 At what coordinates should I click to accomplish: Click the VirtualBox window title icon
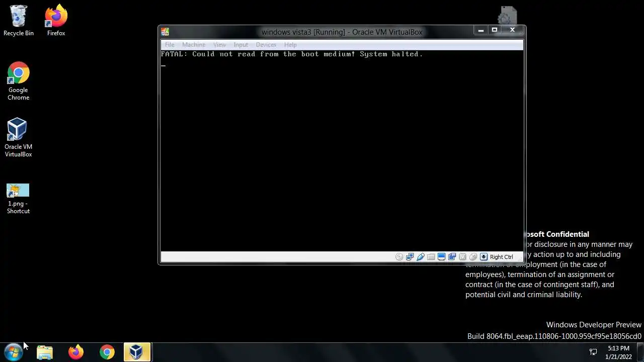pos(165,32)
